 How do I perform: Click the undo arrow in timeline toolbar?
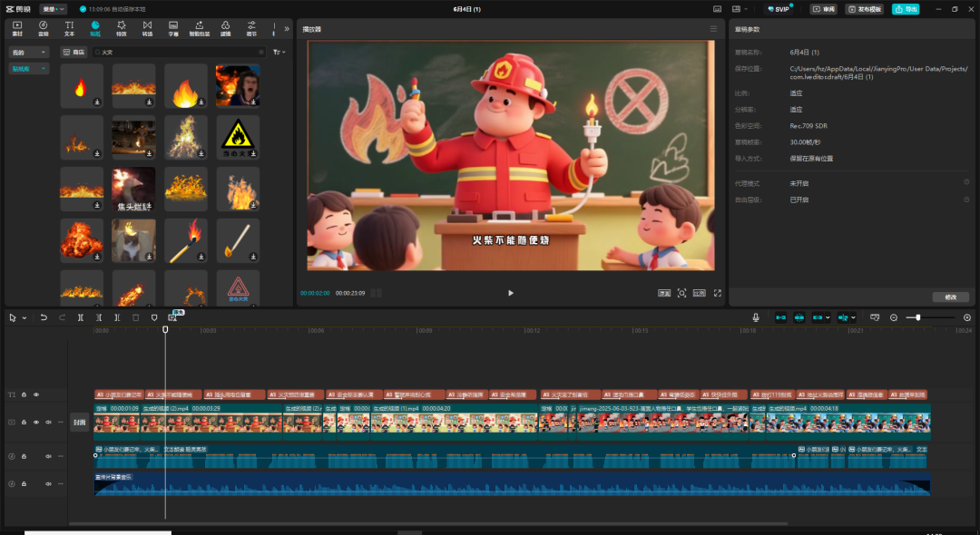pyautogui.click(x=44, y=317)
